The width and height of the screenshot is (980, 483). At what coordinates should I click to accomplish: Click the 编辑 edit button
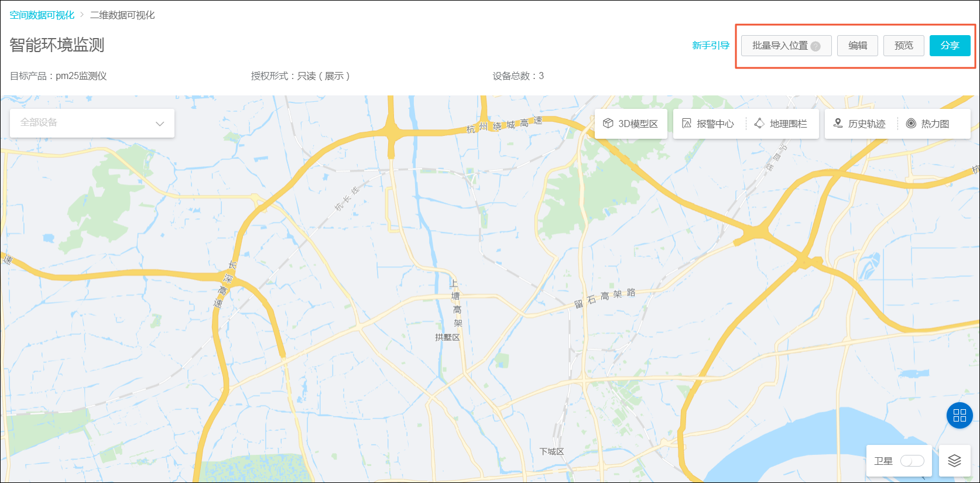(858, 46)
